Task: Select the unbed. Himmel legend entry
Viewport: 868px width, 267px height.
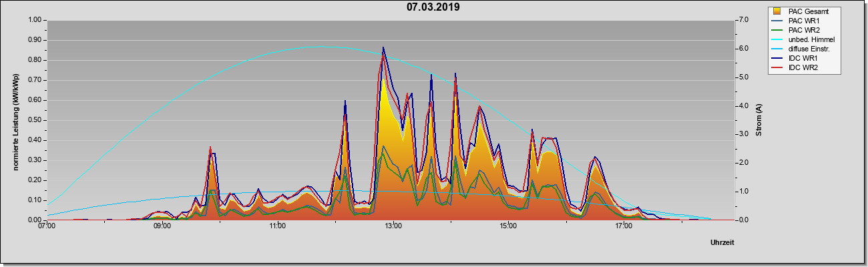Action: [811, 40]
